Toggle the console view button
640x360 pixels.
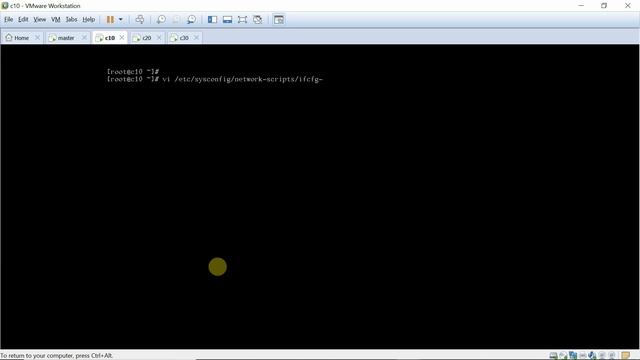tap(279, 20)
